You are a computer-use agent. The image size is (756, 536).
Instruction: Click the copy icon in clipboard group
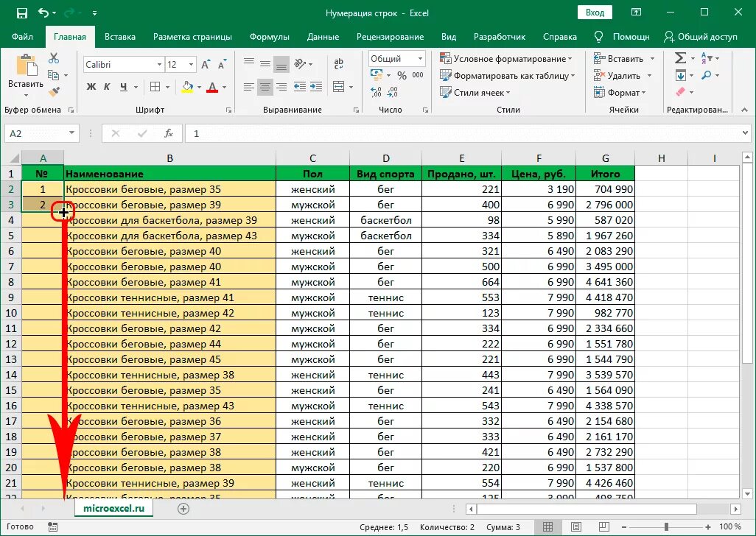(x=54, y=75)
